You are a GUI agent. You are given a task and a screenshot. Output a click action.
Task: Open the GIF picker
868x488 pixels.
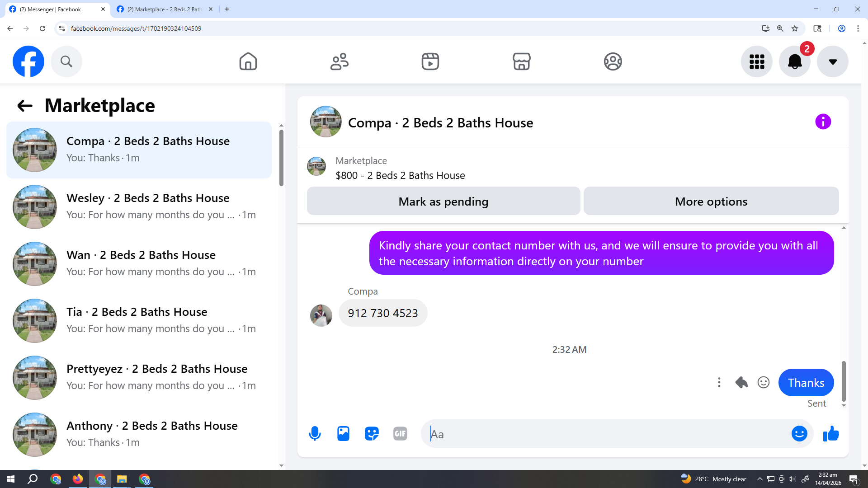tap(400, 434)
